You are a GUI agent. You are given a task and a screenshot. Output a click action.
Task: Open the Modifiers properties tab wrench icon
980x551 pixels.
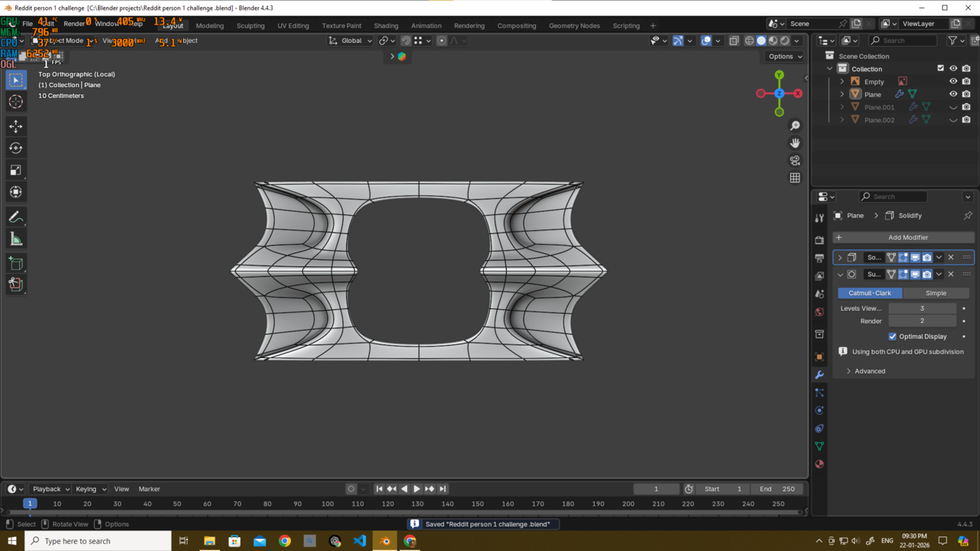[819, 375]
